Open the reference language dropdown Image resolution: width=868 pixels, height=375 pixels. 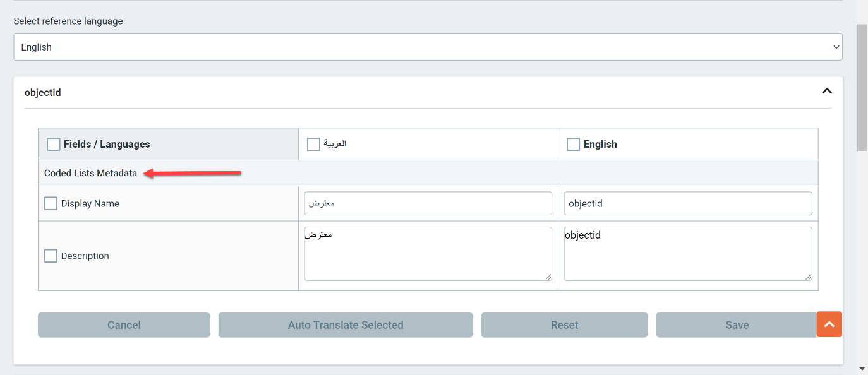[x=428, y=47]
